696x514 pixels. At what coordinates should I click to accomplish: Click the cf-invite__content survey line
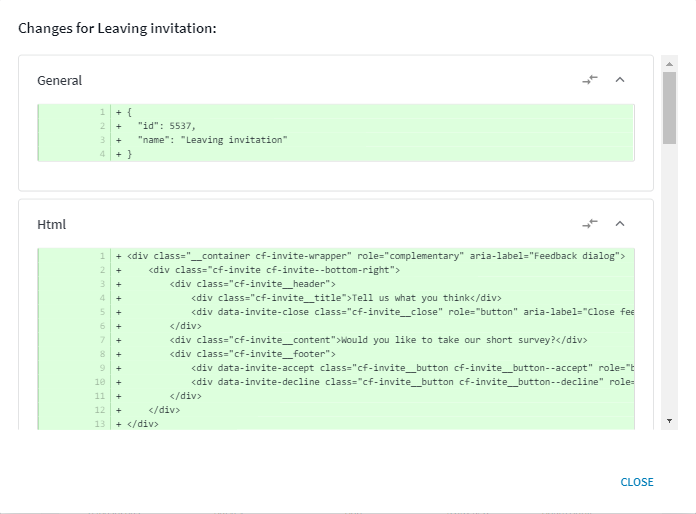tap(336, 340)
